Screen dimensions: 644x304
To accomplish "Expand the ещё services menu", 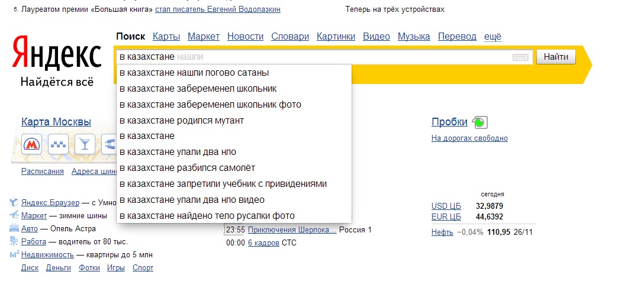I will pyautogui.click(x=493, y=37).
